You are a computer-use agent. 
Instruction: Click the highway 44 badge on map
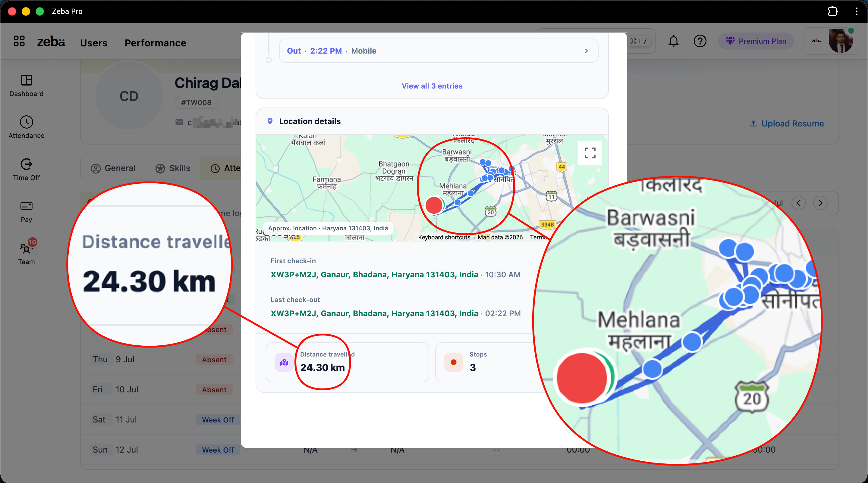point(561,167)
